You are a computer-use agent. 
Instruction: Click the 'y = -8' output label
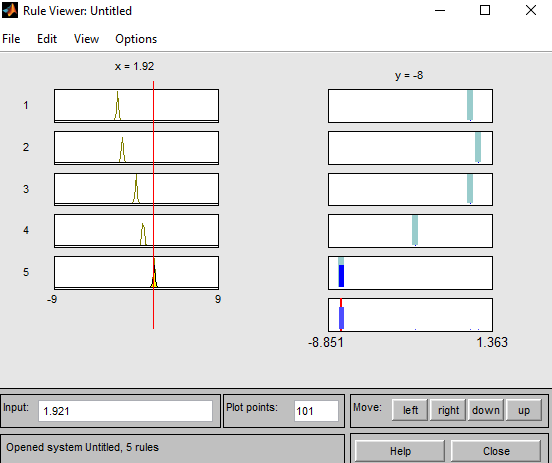pos(409,75)
